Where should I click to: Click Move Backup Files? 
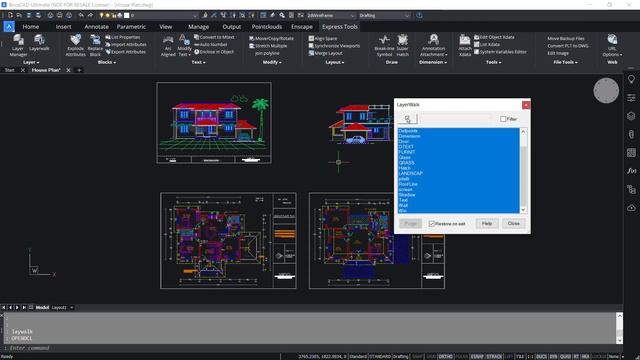(x=566, y=38)
